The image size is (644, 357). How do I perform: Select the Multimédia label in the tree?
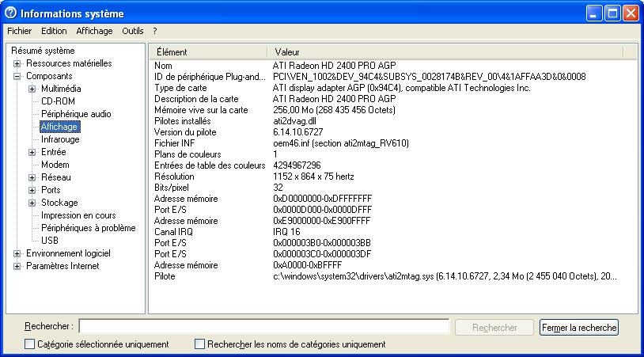61,89
